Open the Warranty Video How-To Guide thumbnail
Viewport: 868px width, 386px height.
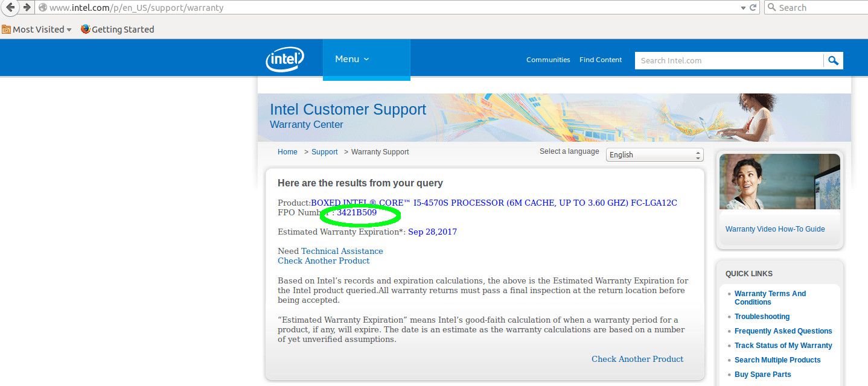pos(779,182)
